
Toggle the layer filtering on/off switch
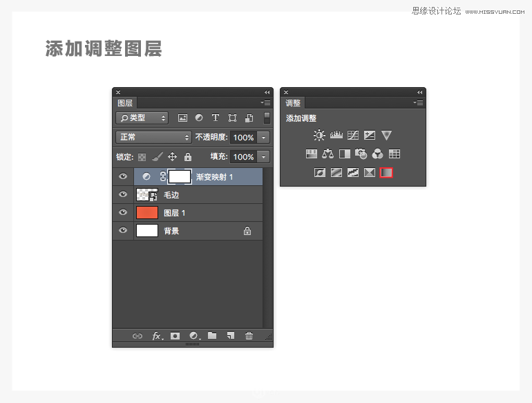click(x=267, y=118)
